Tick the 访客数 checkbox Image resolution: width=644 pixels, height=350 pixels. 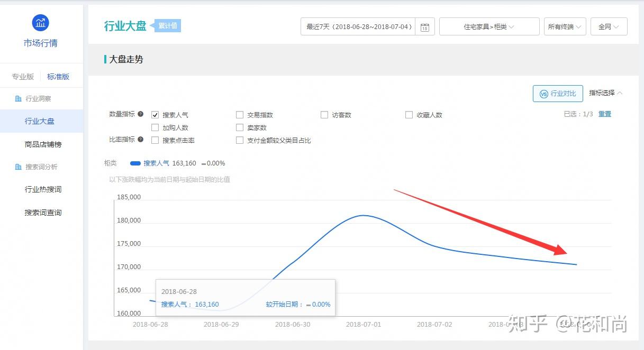[324, 115]
